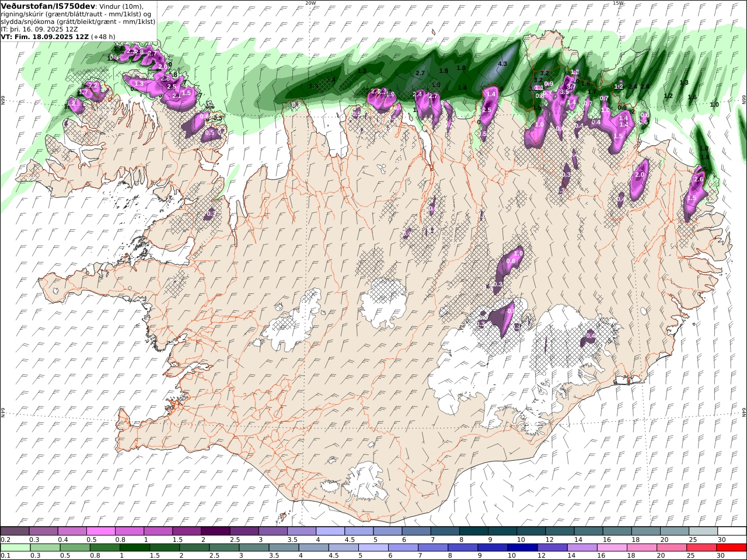Screen dimensions: 747x560
Task: Pick the darkest green rain swatch from 1 to 1.5
Action: (x=134, y=547)
